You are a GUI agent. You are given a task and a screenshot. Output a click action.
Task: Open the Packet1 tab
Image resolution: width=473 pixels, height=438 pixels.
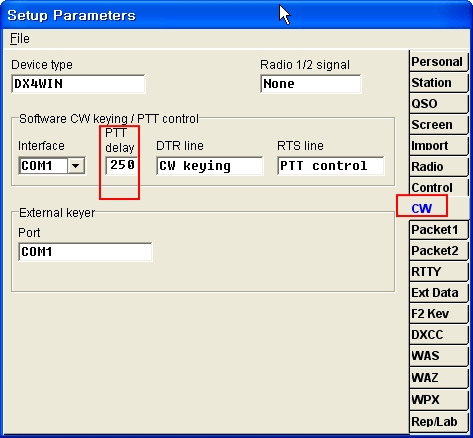pyautogui.click(x=438, y=230)
